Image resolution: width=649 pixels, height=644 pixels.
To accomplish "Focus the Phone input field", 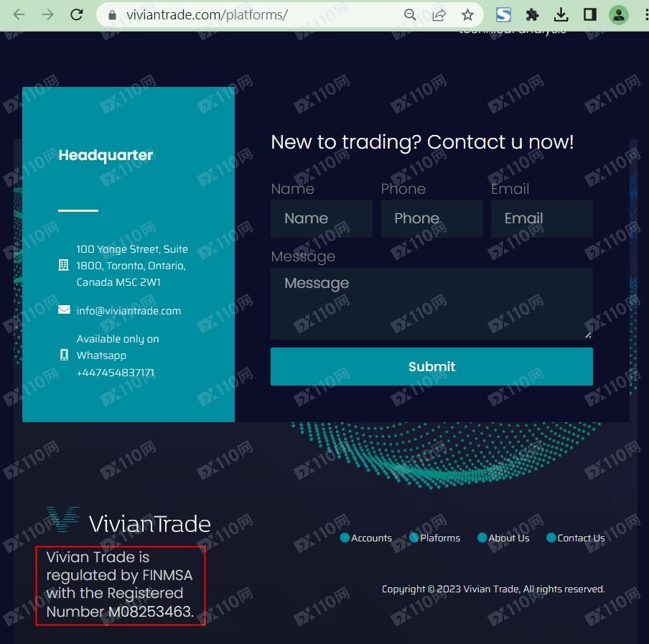I will click(431, 218).
